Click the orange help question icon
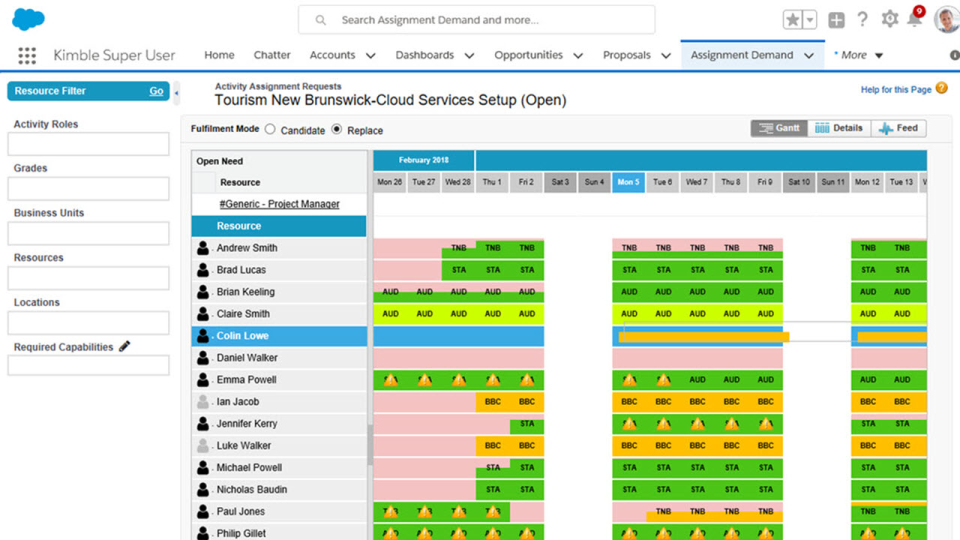Screen dimensions: 960x540 click(942, 88)
